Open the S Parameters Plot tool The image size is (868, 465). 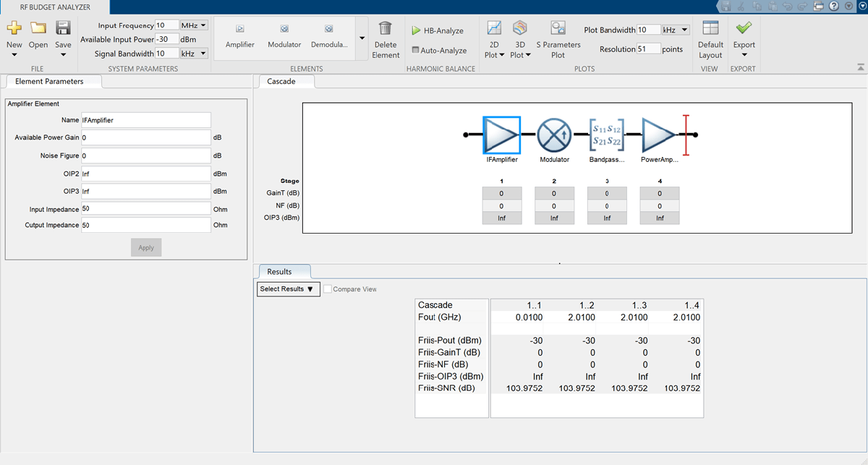[558, 29]
